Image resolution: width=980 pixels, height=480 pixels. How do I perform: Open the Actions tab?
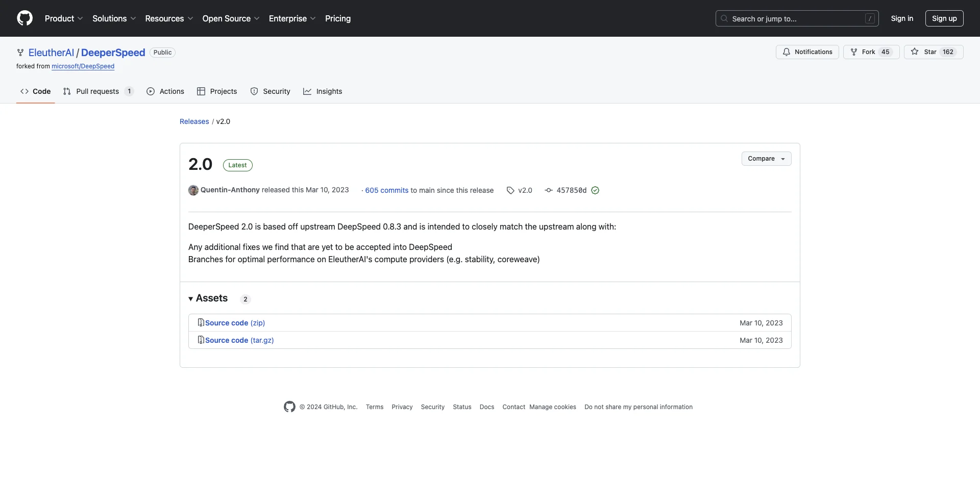click(165, 91)
